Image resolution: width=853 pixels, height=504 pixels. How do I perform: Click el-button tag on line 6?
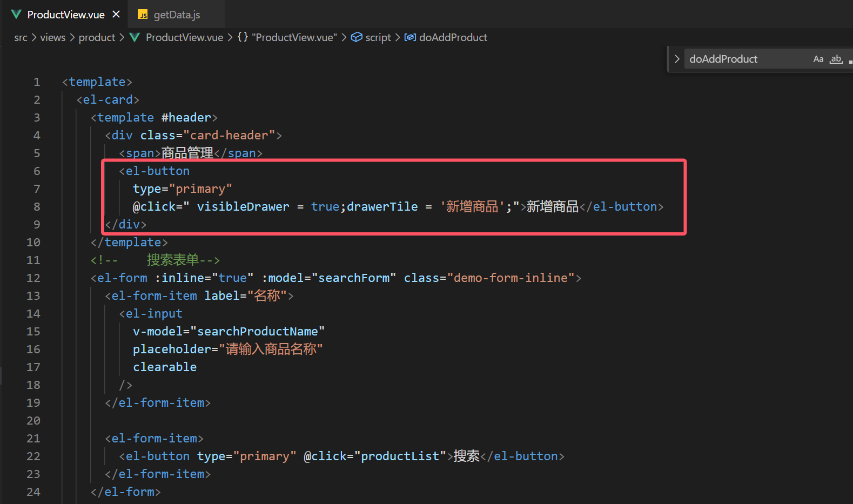(x=158, y=171)
